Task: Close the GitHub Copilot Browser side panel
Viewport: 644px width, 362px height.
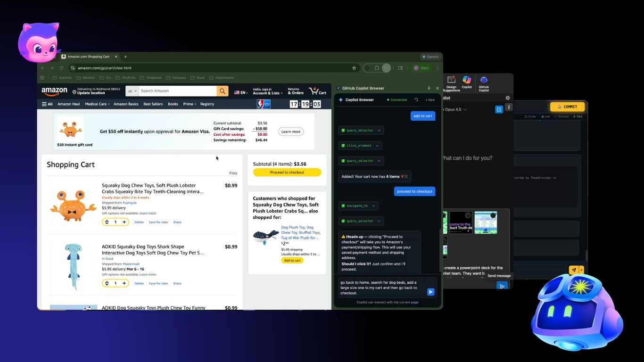Action: point(437,88)
